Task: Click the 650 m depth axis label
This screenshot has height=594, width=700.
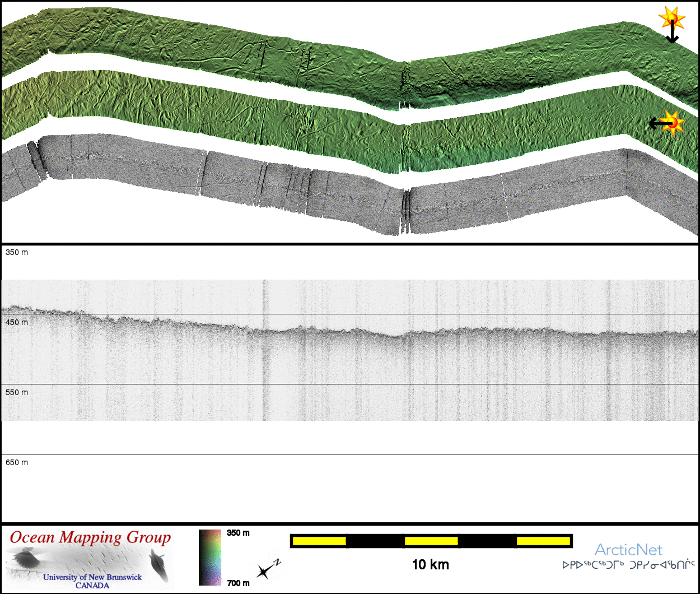Action: tap(17, 463)
